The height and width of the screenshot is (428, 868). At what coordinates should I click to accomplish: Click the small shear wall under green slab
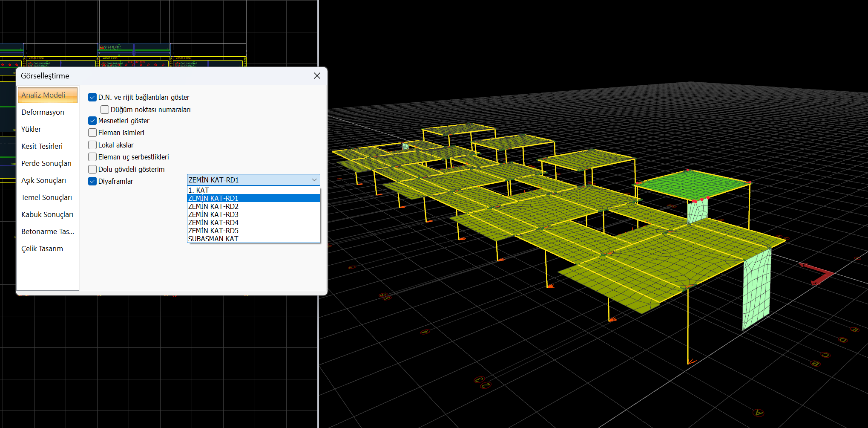tap(697, 211)
